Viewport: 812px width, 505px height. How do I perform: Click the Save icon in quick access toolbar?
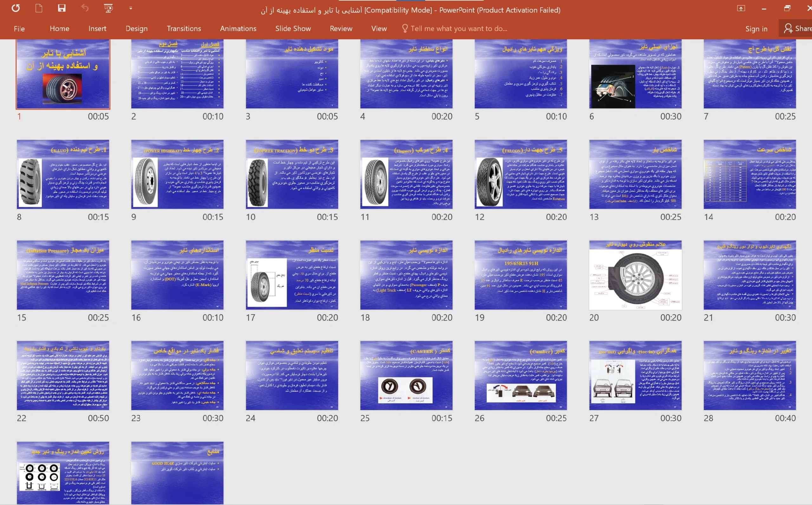pyautogui.click(x=62, y=8)
